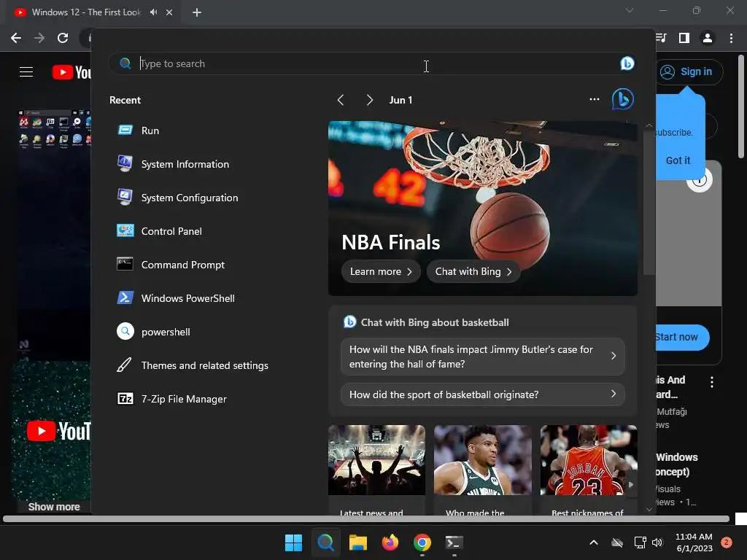
Task: Click the down arrow of panel scrollbar
Action: (649, 509)
